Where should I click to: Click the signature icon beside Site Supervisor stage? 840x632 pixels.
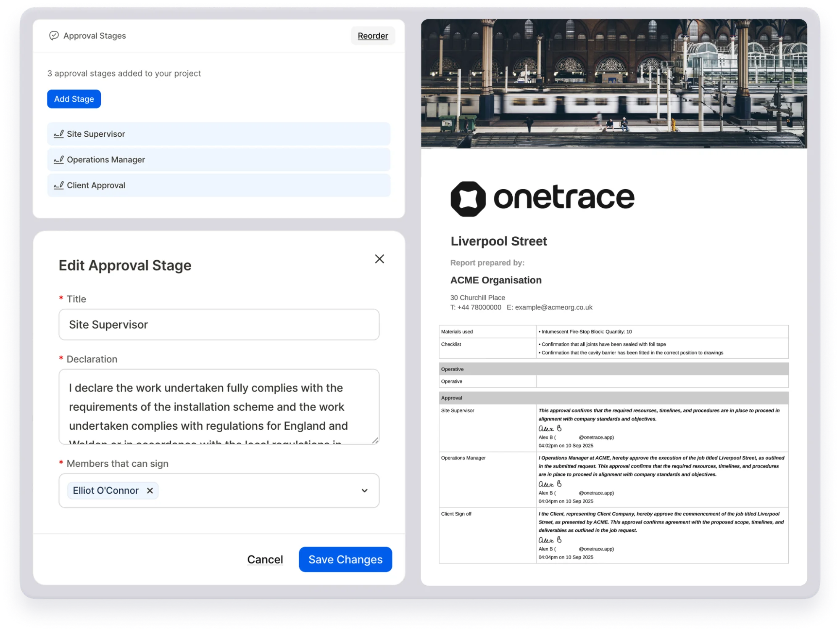59,134
